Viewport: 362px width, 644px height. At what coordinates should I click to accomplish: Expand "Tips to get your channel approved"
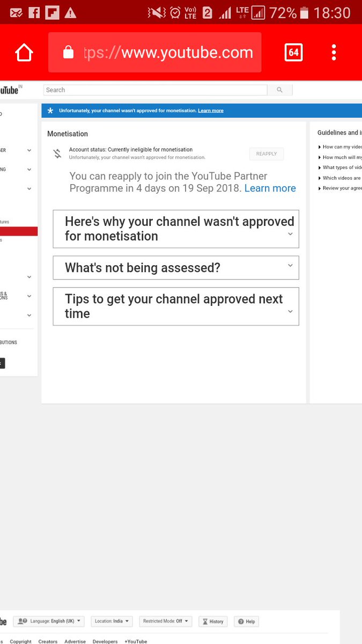click(176, 306)
